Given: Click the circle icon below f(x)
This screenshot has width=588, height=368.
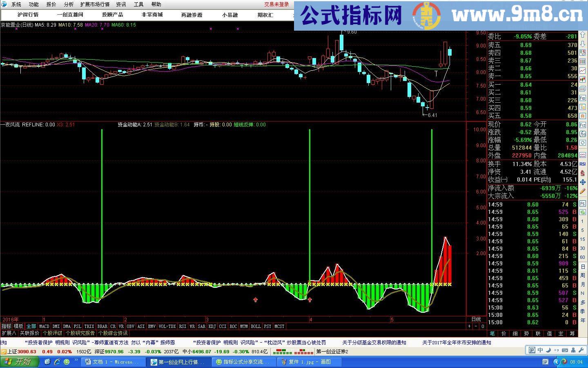Looking at the screenshot, I should tap(582, 143).
